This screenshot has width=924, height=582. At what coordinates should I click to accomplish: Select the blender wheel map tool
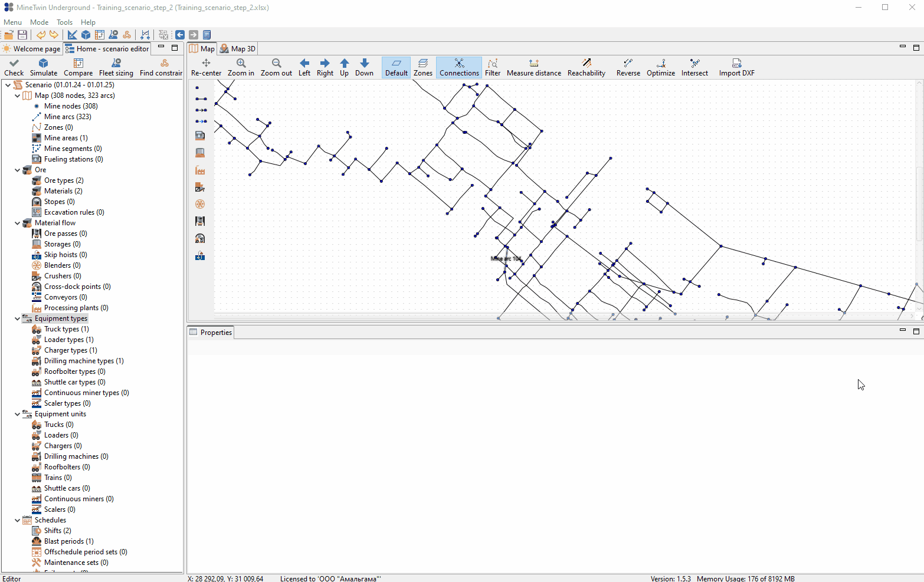pos(200,204)
